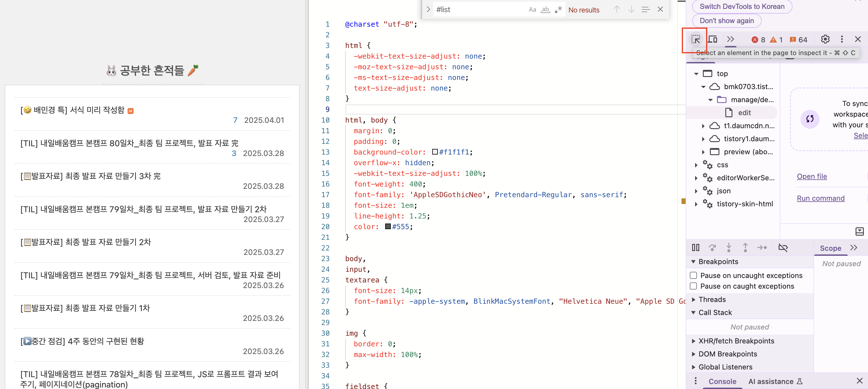Image resolution: width=868 pixels, height=389 pixels.
Task: Click the Open file link
Action: click(812, 176)
